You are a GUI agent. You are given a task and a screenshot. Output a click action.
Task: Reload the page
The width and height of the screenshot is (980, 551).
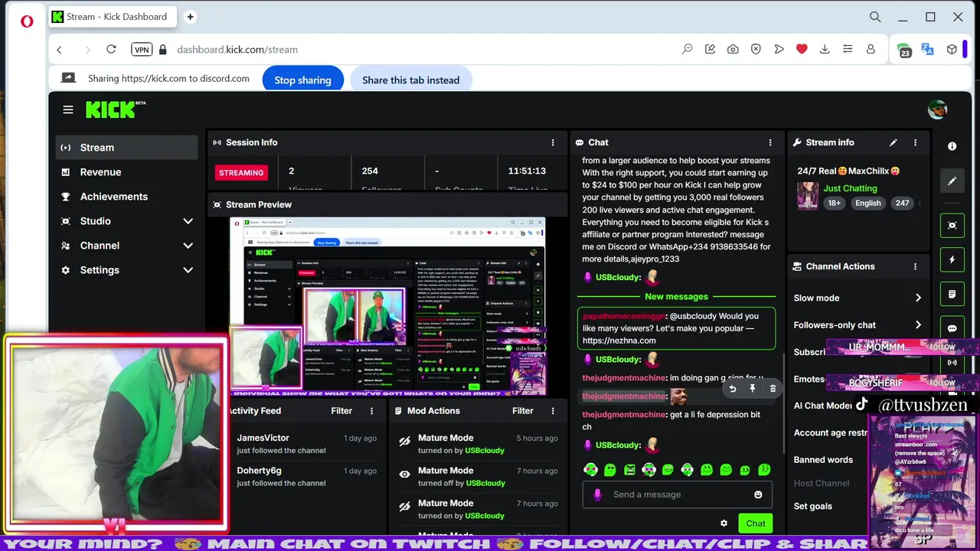tap(111, 49)
